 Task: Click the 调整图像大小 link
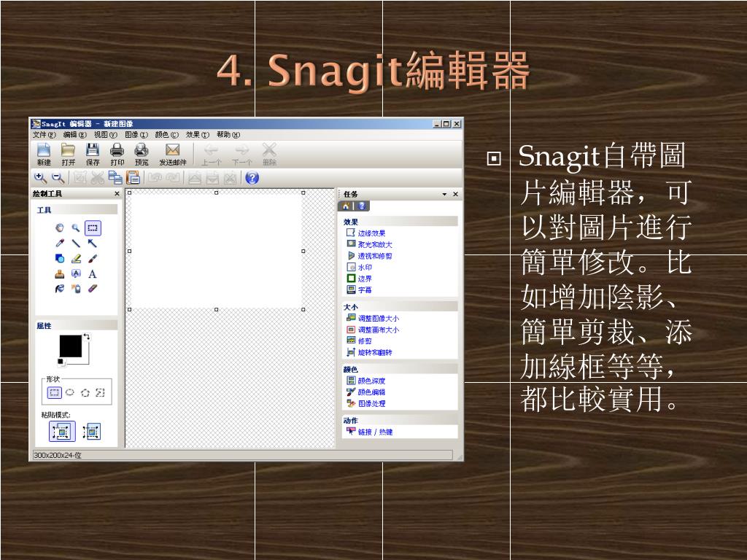click(x=379, y=319)
